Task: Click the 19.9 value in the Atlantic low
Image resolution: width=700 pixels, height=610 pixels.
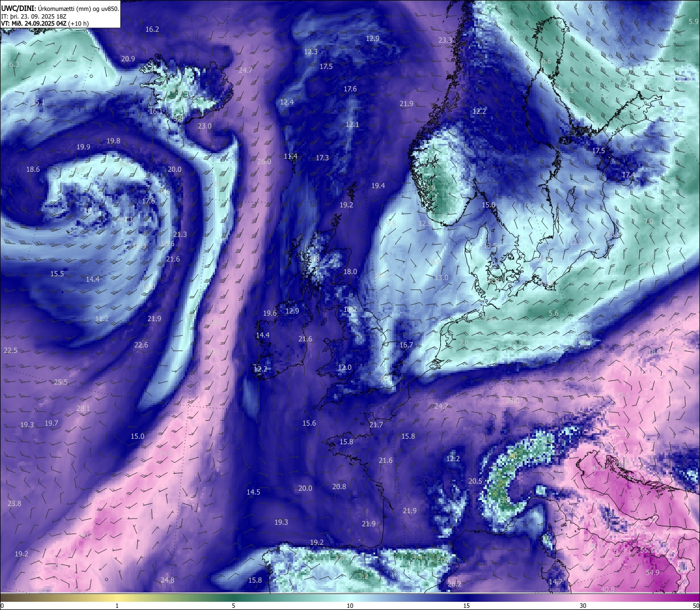Action: pyautogui.click(x=83, y=147)
